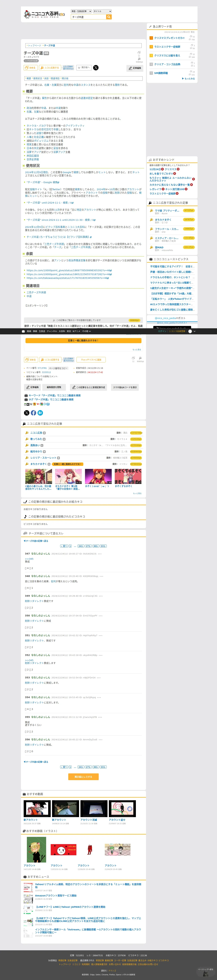Screen dimensions: 217x980
Task: Click the orange 掲示板にレスする button
Action: click(83, 777)
